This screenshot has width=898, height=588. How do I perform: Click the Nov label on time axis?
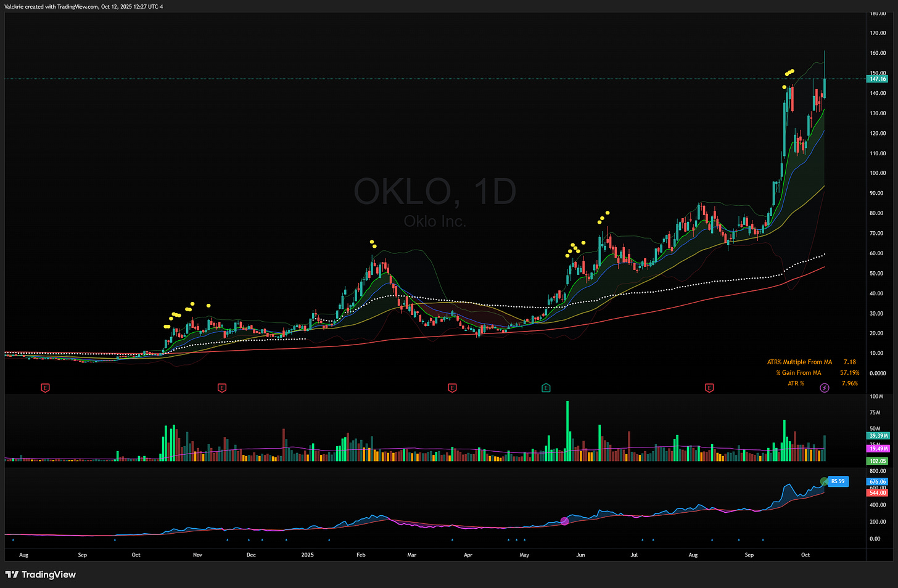coord(197,555)
